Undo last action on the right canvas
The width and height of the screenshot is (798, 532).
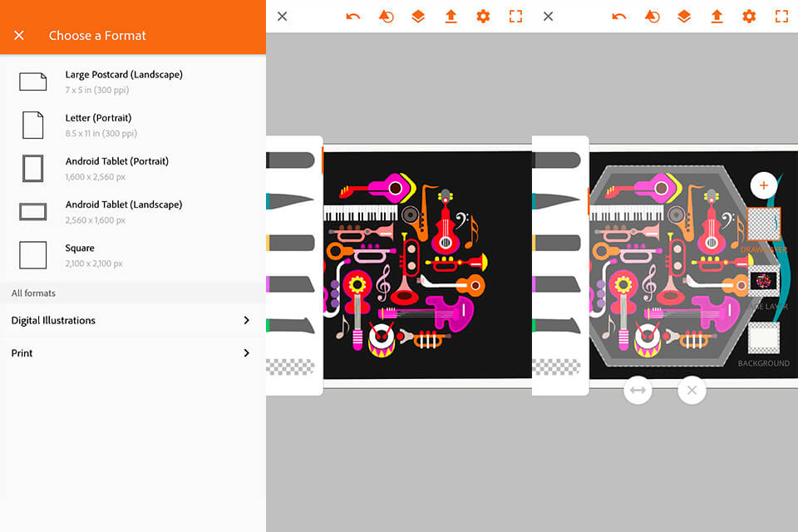pyautogui.click(x=619, y=16)
